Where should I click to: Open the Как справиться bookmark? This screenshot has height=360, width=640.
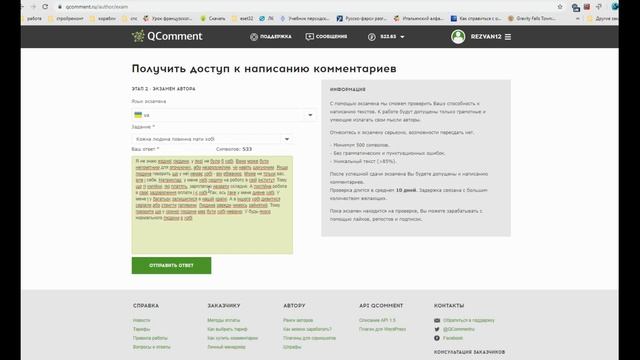476,18
